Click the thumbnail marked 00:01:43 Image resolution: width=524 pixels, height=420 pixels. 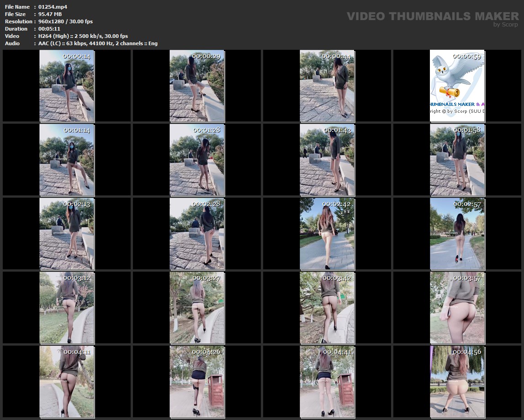click(327, 160)
